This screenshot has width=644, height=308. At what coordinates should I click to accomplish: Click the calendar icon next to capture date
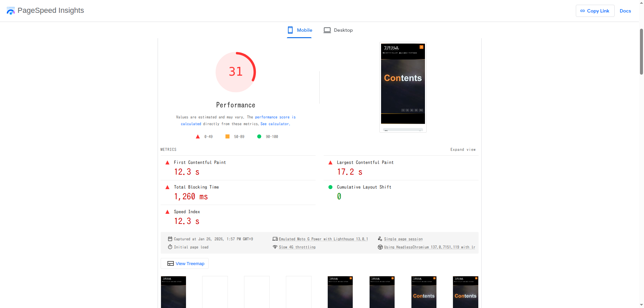pos(170,239)
